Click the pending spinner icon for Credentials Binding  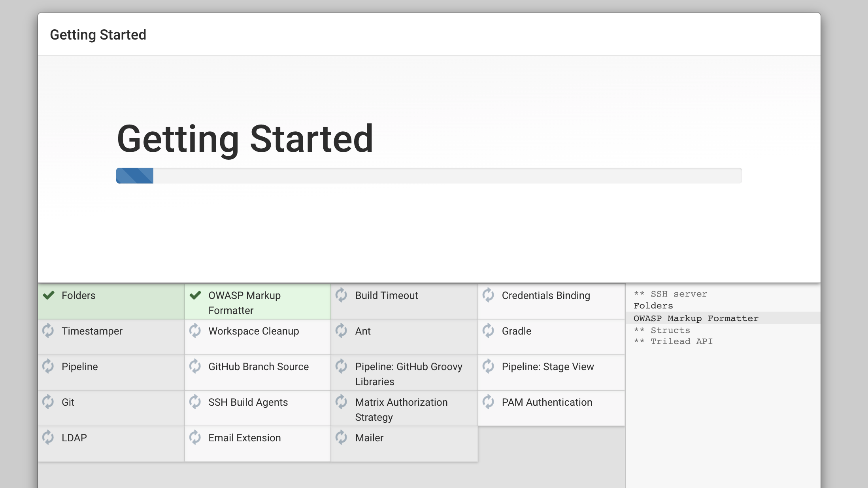click(x=489, y=295)
